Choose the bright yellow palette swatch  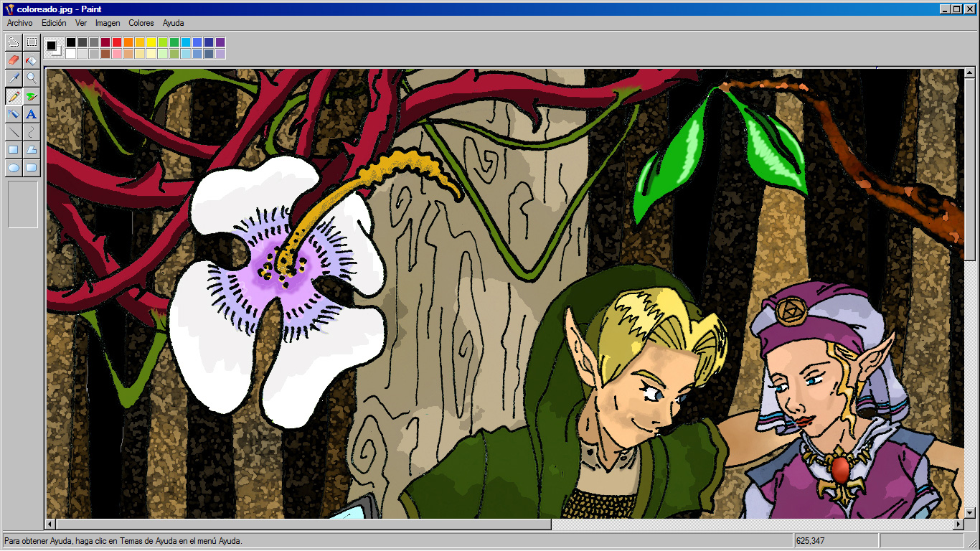click(x=151, y=42)
